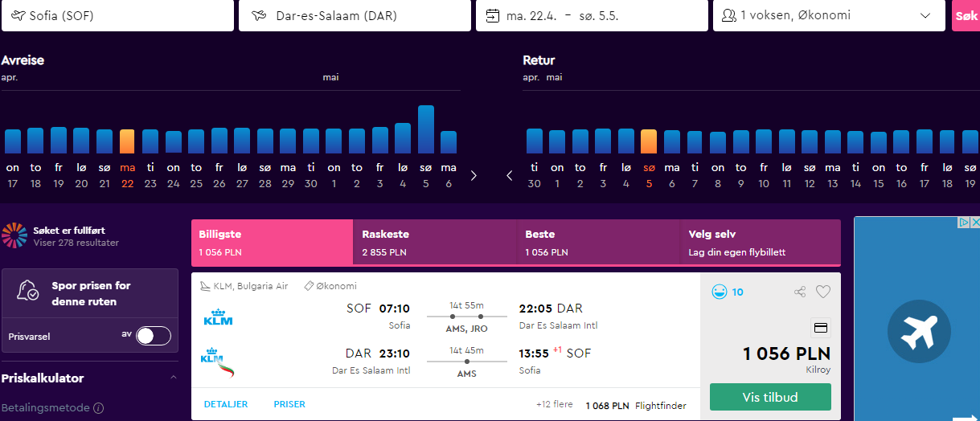Image resolution: width=980 pixels, height=421 pixels.
Task: Click the Betalingsmetode label
Action: point(46,407)
